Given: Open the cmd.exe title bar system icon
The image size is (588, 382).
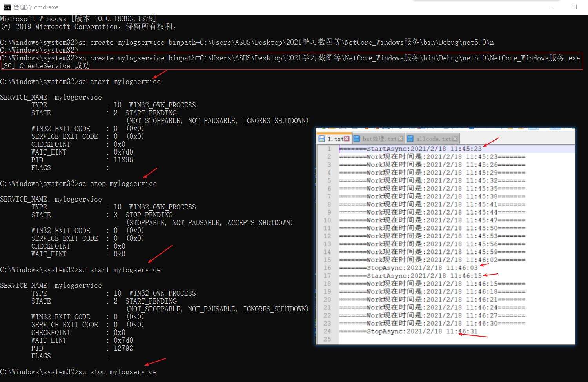Looking at the screenshot, I should [x=7, y=7].
